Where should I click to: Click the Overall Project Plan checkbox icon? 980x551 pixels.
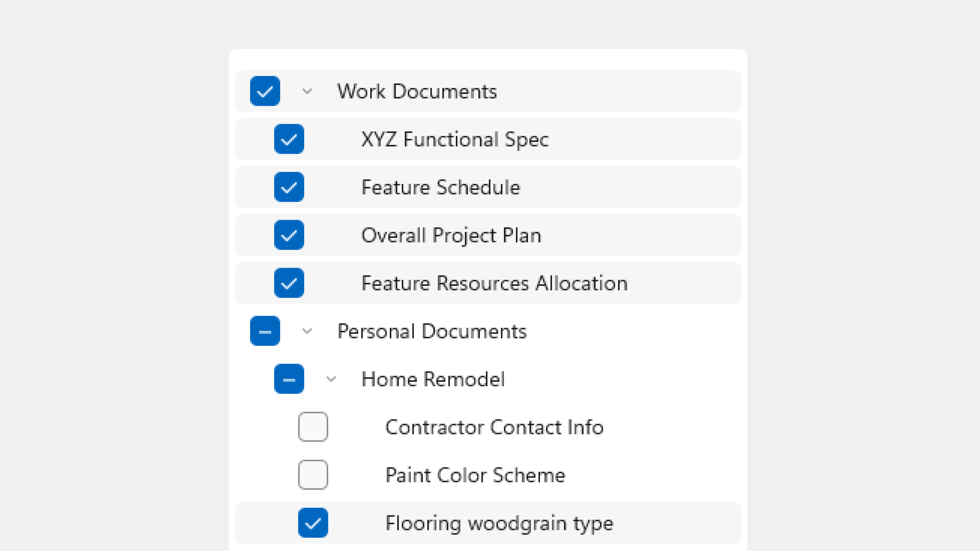coord(290,235)
